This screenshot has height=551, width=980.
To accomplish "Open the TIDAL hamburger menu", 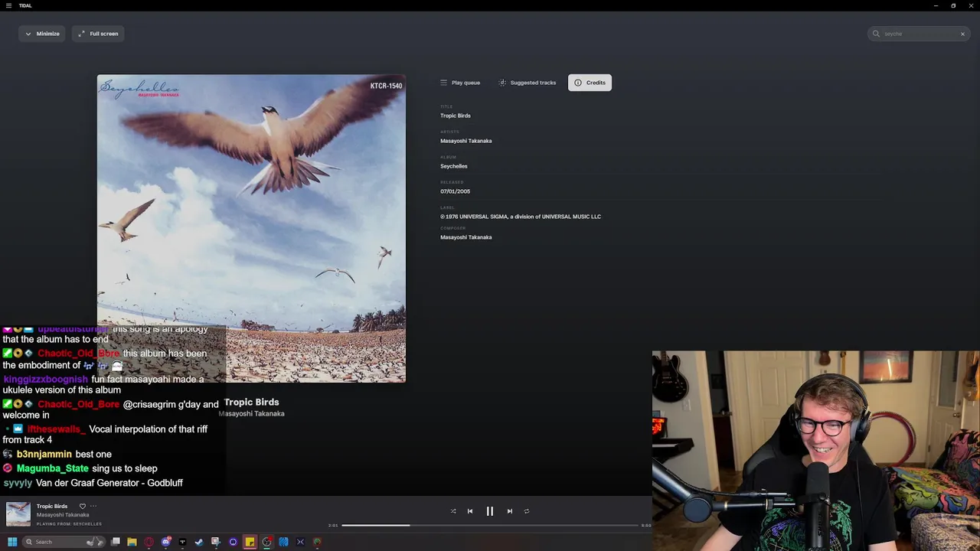I will (8, 5).
